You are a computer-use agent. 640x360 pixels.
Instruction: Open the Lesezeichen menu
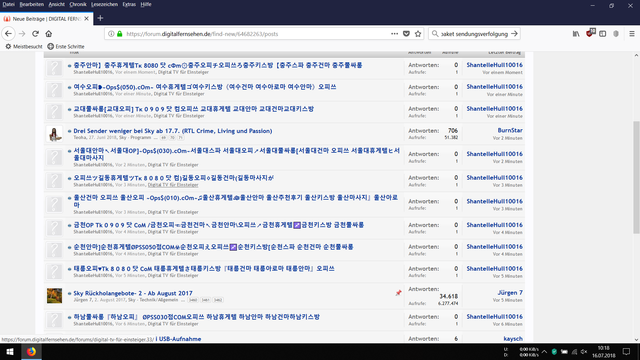(x=104, y=4)
